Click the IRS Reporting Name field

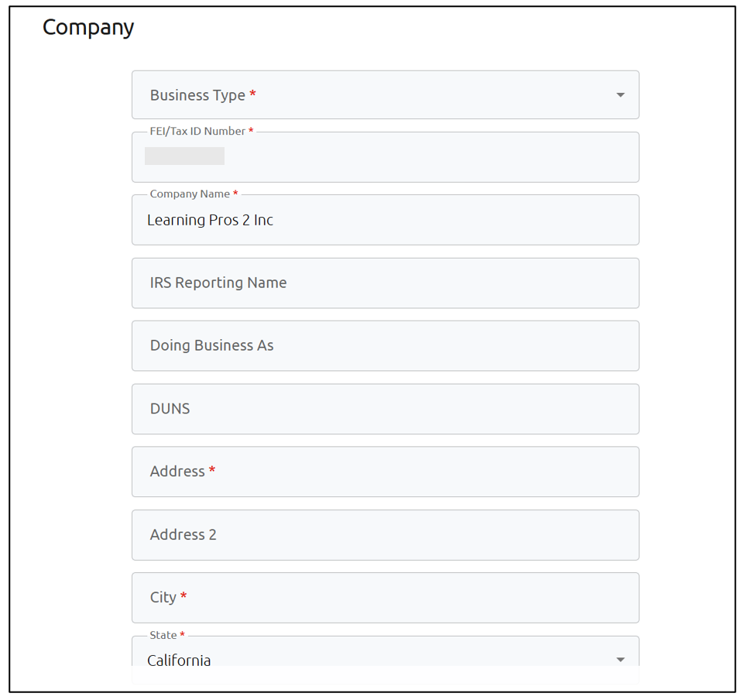click(385, 283)
